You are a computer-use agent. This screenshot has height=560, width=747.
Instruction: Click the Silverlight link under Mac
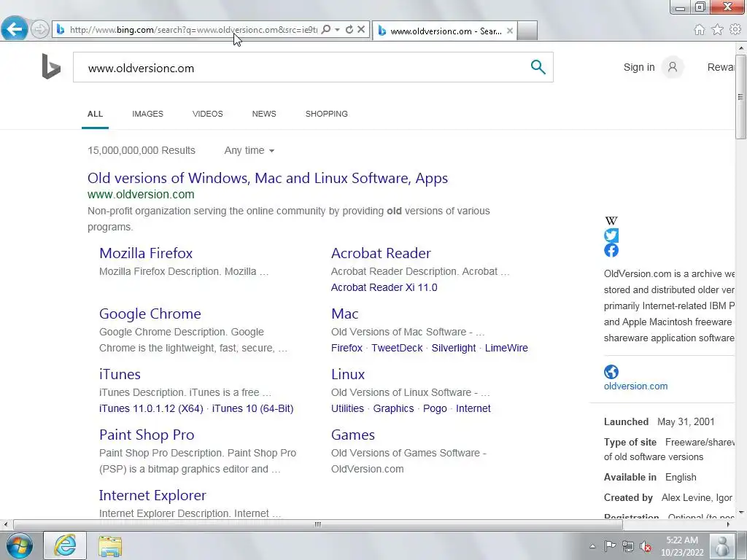pyautogui.click(x=454, y=348)
